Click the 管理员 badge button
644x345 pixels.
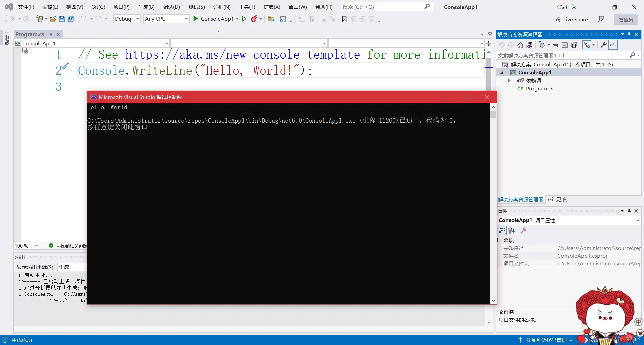click(626, 20)
